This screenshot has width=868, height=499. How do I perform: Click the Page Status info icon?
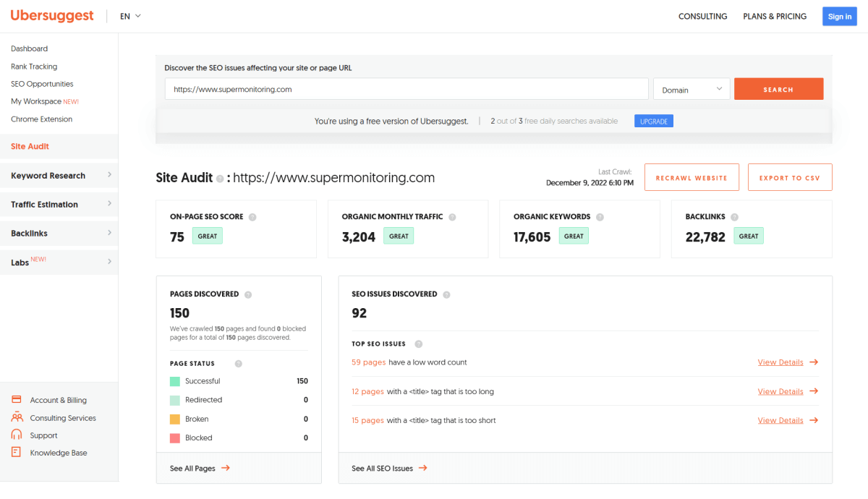click(239, 364)
